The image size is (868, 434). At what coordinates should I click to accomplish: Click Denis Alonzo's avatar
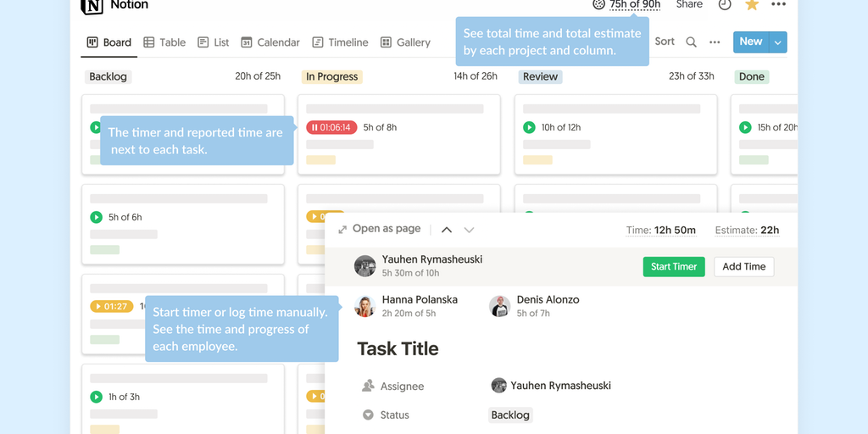[500, 306]
